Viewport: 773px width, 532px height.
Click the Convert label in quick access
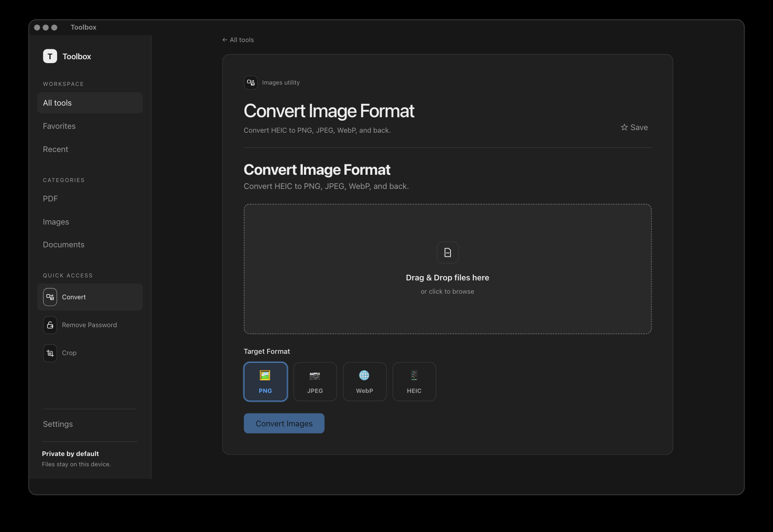point(74,297)
